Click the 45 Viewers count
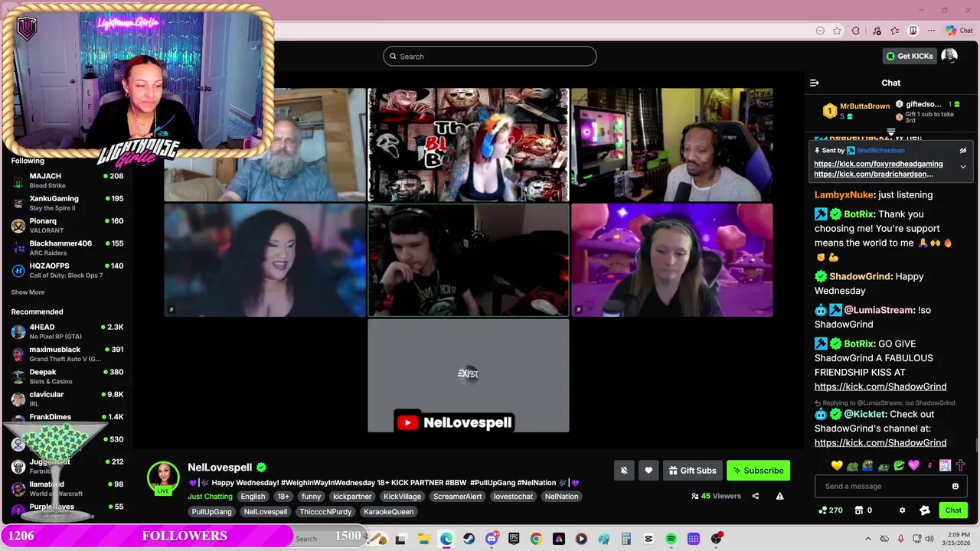Viewport: 980px width, 551px height. point(716,496)
